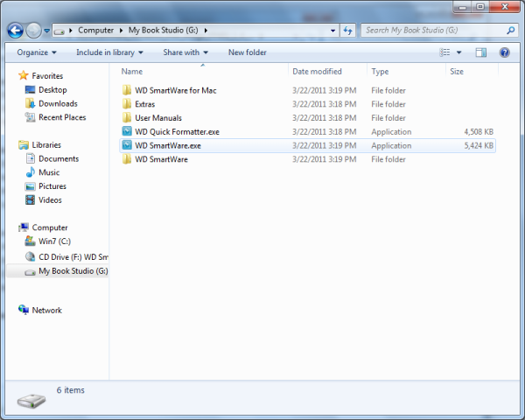
Task: Expand arrow after My Book Studio breadcrumb
Action: (206, 31)
